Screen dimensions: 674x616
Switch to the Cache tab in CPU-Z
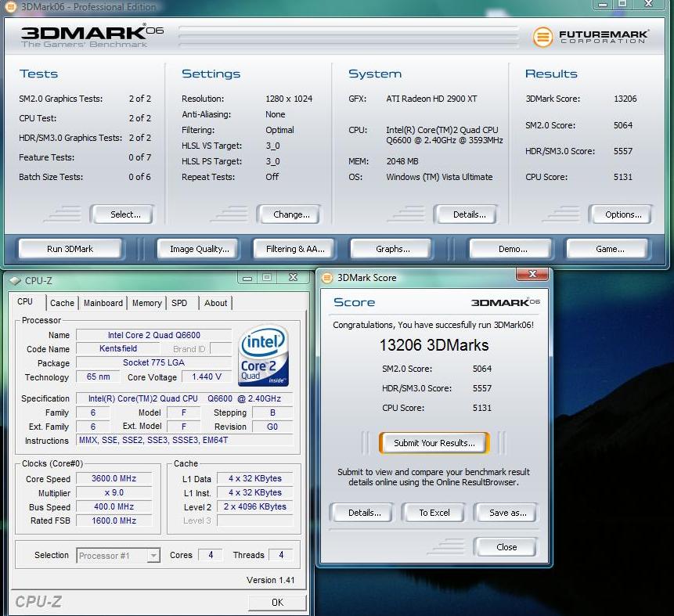(x=62, y=303)
